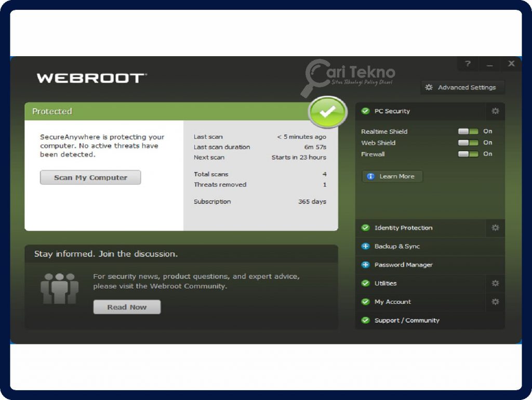Click the "Total scans" label
This screenshot has height=400, width=532.
[211, 174]
